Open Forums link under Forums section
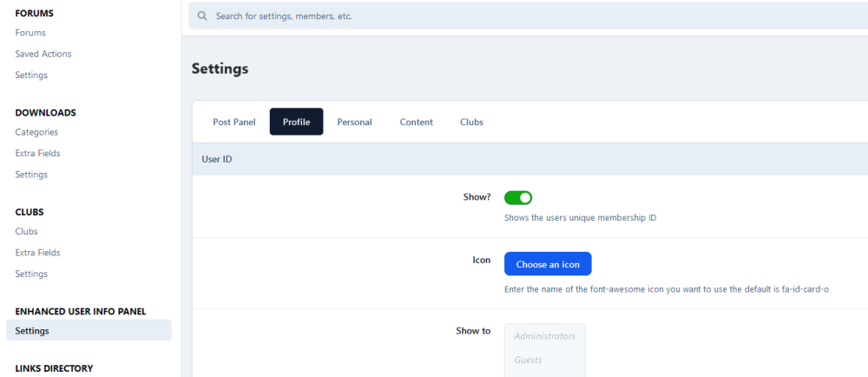The height and width of the screenshot is (377, 868). pyautogui.click(x=30, y=33)
